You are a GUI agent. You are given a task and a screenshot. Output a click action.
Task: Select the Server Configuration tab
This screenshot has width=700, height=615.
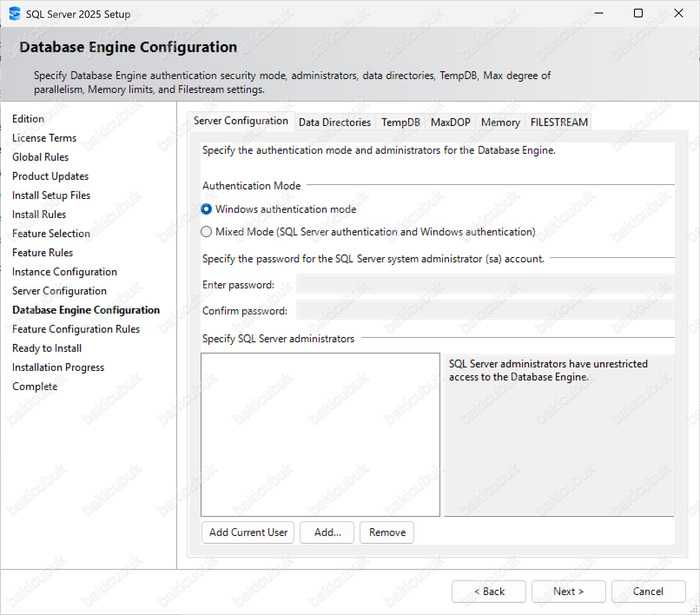(241, 121)
